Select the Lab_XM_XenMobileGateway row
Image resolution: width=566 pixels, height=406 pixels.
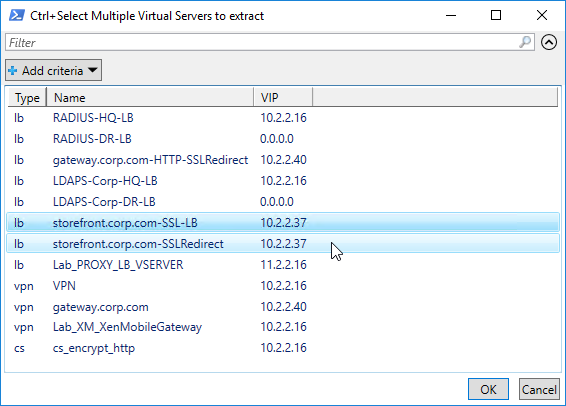pyautogui.click(x=283, y=327)
